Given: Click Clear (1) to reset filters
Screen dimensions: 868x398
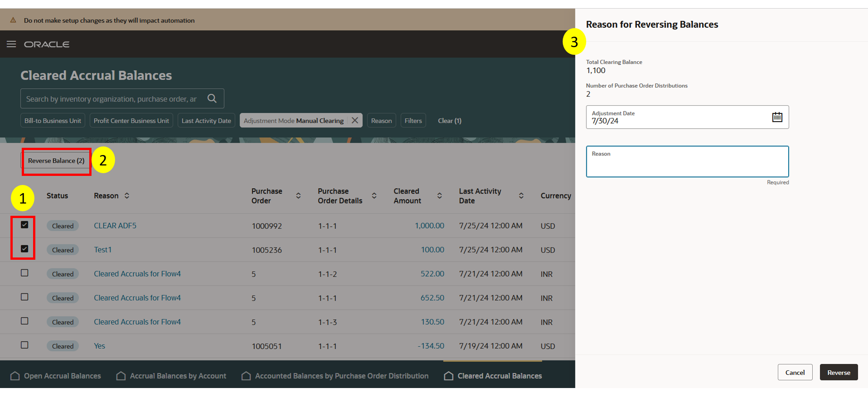Looking at the screenshot, I should coord(449,121).
